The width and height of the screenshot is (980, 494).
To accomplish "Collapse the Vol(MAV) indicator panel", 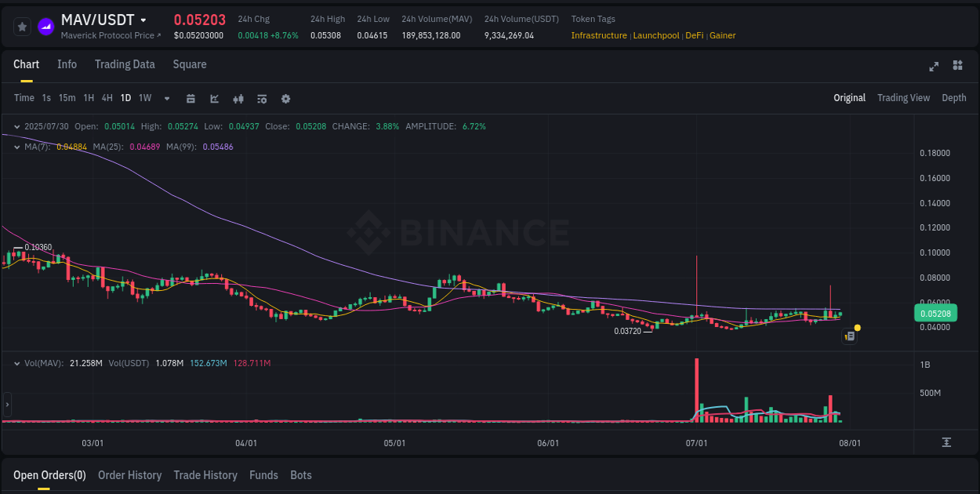I will tap(17, 362).
